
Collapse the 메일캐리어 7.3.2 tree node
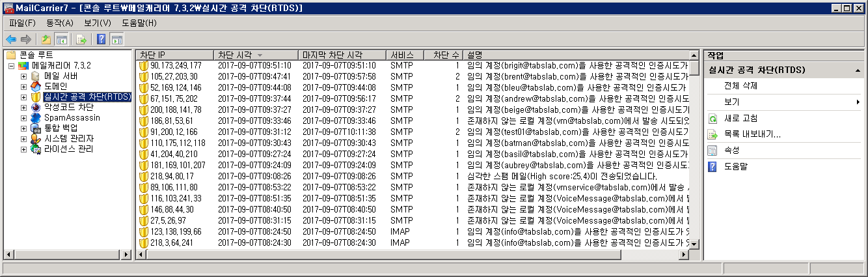tap(11, 66)
